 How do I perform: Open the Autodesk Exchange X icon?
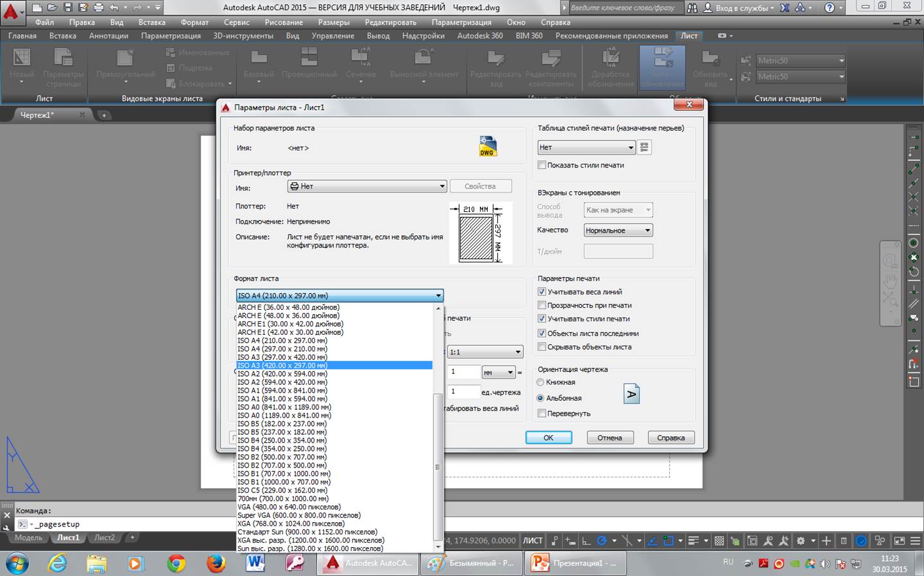pyautogui.click(x=785, y=8)
